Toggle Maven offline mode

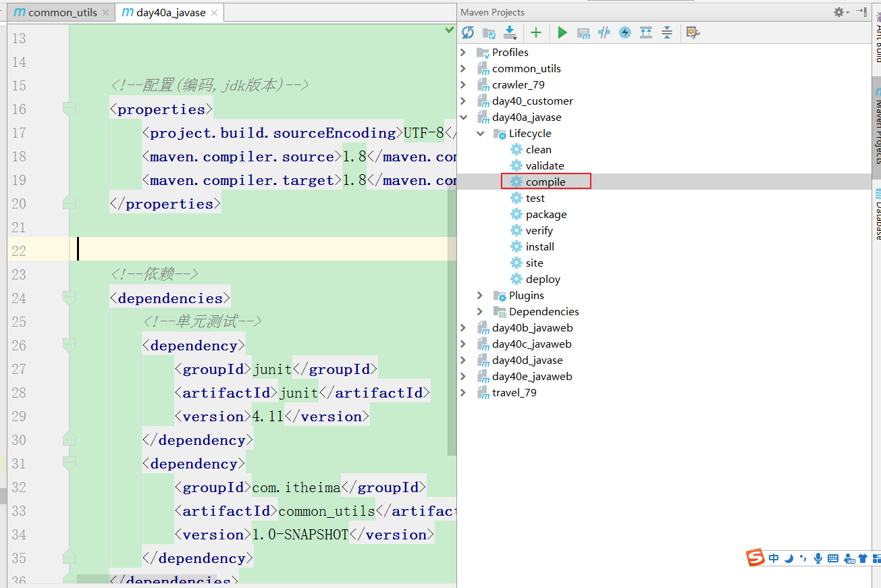click(x=605, y=32)
